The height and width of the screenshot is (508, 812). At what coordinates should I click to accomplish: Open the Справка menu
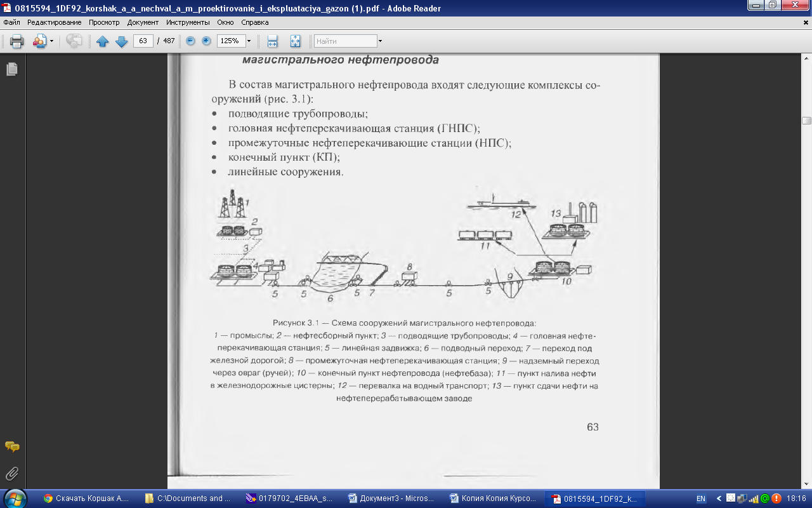[255, 22]
